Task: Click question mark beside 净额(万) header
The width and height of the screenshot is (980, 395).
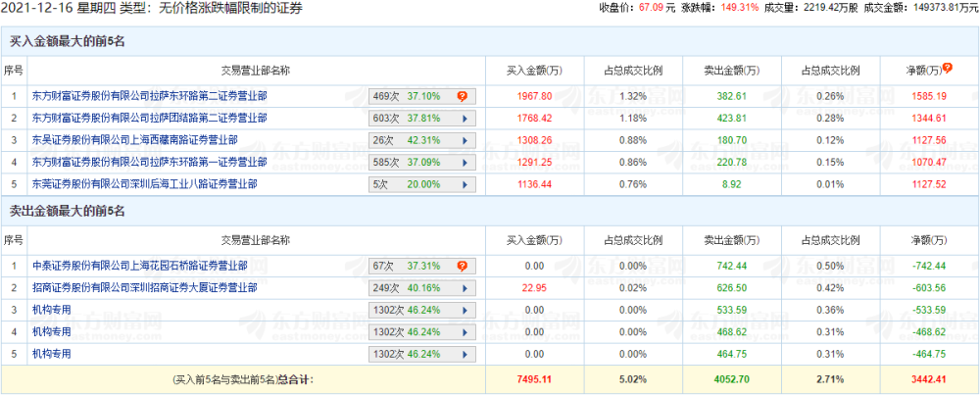Action: (x=947, y=70)
